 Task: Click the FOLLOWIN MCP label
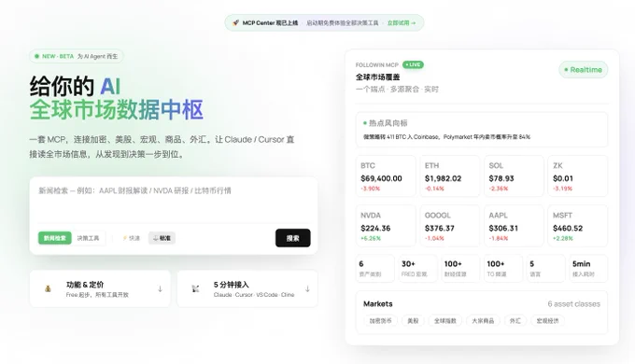click(377, 64)
